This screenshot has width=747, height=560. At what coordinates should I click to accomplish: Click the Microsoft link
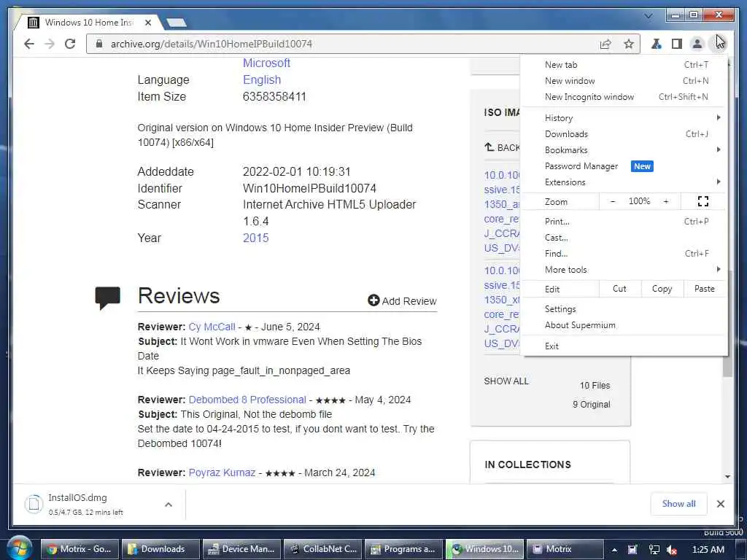(x=266, y=63)
